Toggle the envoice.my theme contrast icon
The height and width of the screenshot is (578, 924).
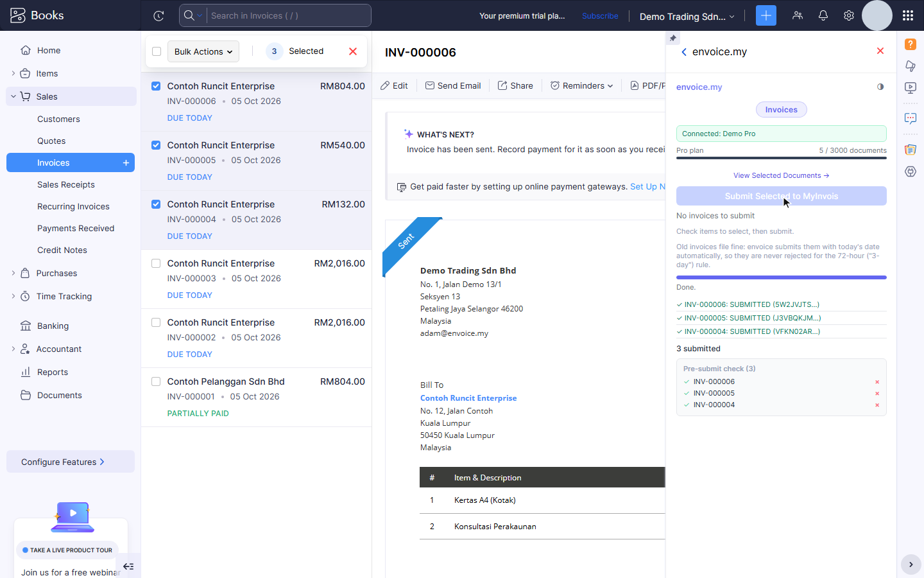click(x=880, y=87)
